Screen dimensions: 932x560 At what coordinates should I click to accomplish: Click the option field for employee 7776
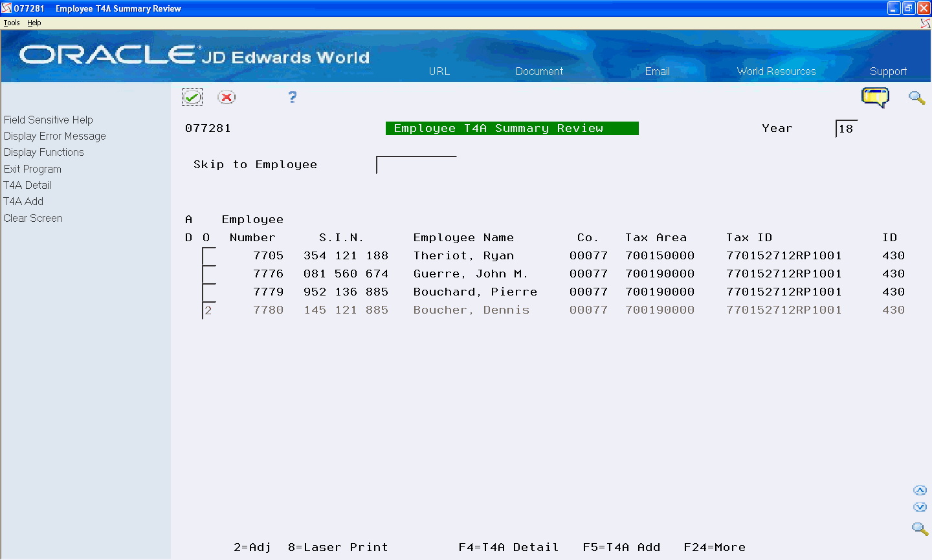tap(209, 274)
